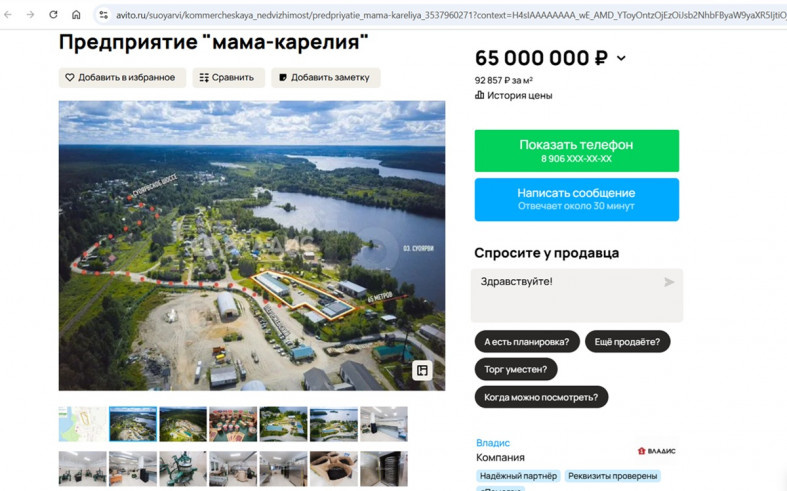Toggle Сравнить for this listing
This screenshot has width=787, height=491.
(x=228, y=77)
